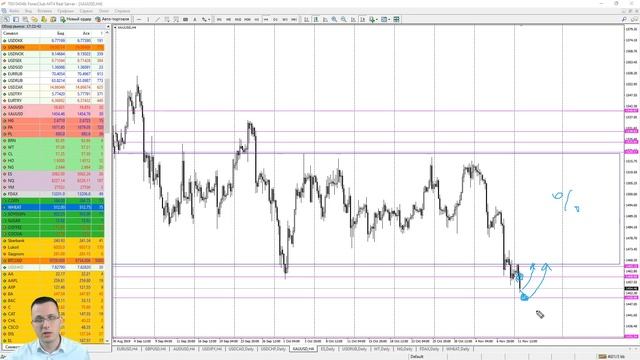Select the Fibonacci retracement tool
This screenshot has width=640, height=360.
point(176,19)
